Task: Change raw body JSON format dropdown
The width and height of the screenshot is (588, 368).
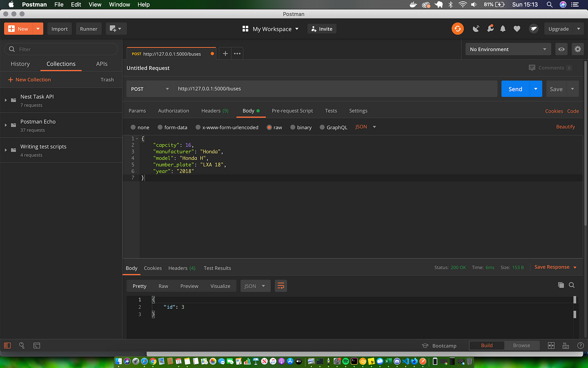Action: tap(366, 127)
